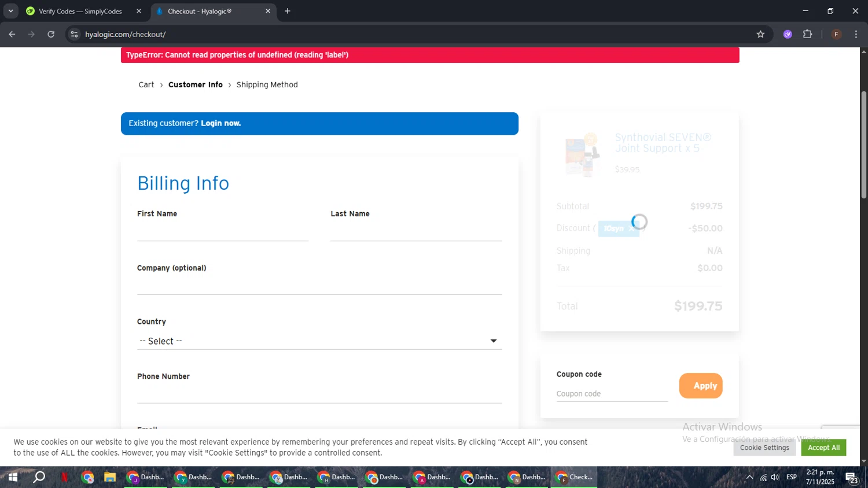Image resolution: width=868 pixels, height=488 pixels.
Task: Open a new browser tab
Action: (288, 11)
